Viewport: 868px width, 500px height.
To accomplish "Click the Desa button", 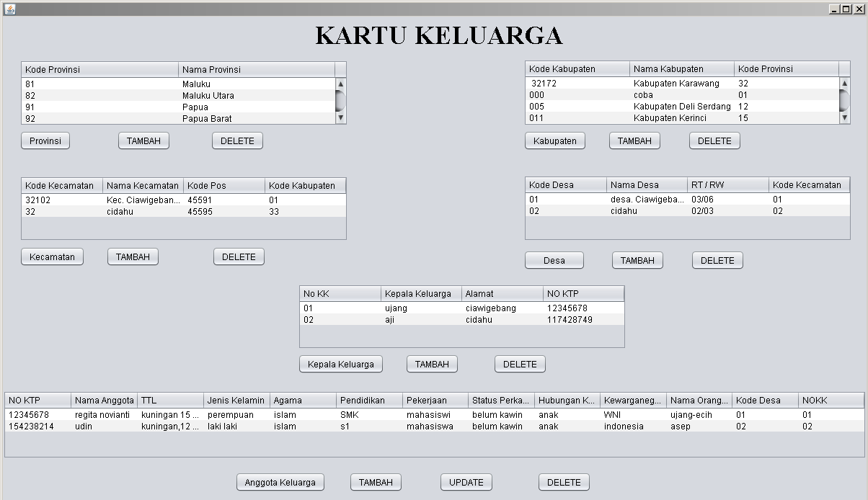I will 554,260.
